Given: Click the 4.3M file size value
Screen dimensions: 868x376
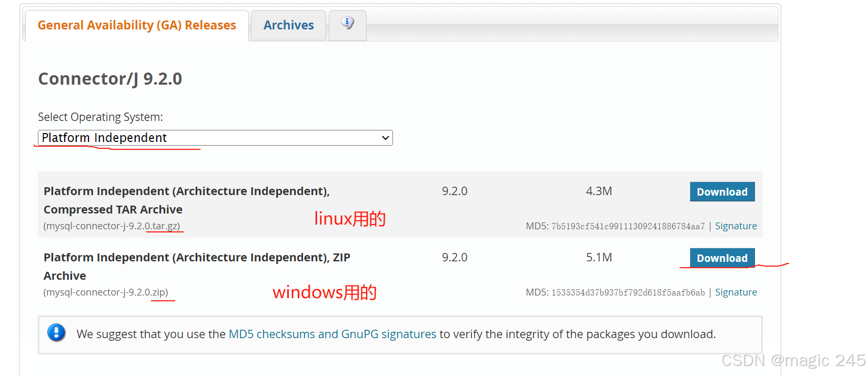Looking at the screenshot, I should (x=599, y=191).
